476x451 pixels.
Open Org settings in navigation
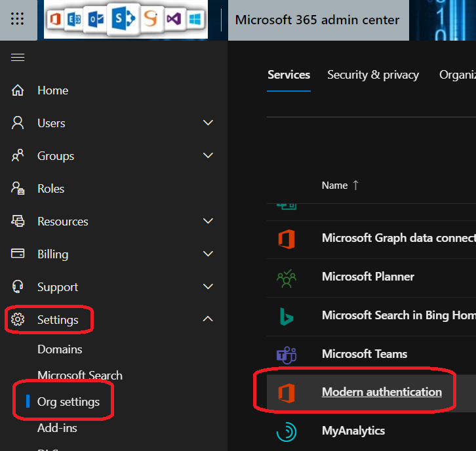[68, 402]
